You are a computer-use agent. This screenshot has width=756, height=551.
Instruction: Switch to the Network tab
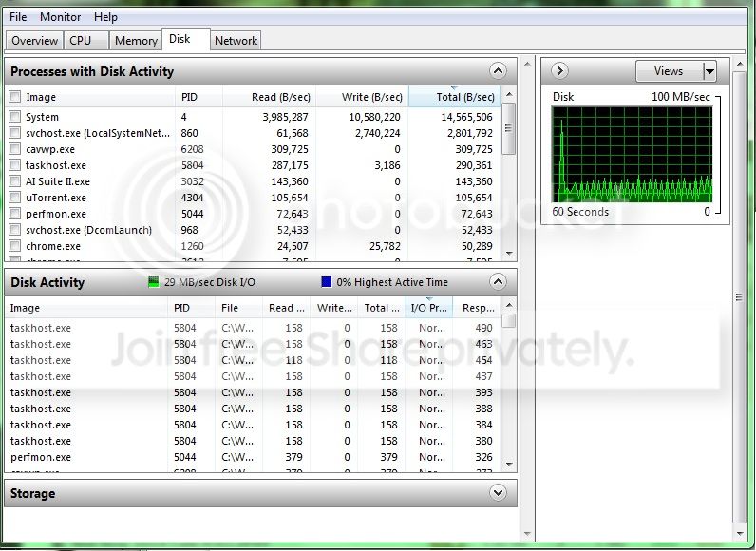(236, 41)
